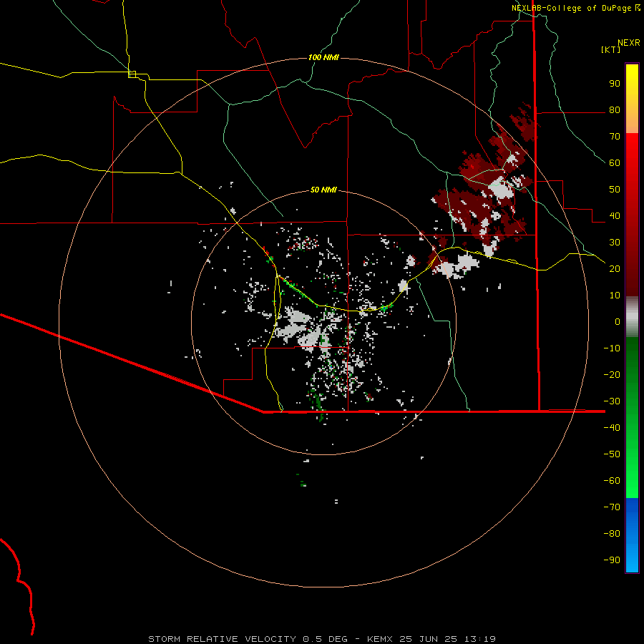Image resolution: width=644 pixels, height=644 pixels.
Task: Click the -60 value on the velocity scale
Action: point(612,481)
